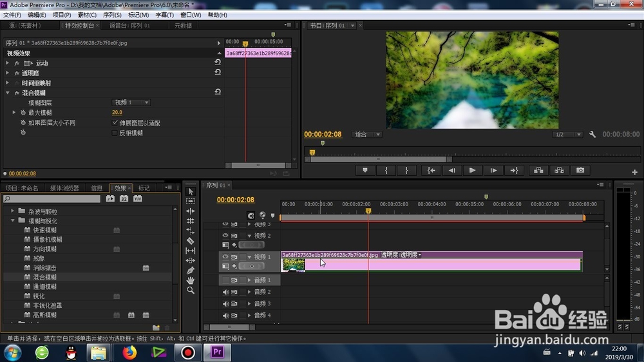The image size is (644, 362).
Task: Select the Hand tool
Action: 191,280
